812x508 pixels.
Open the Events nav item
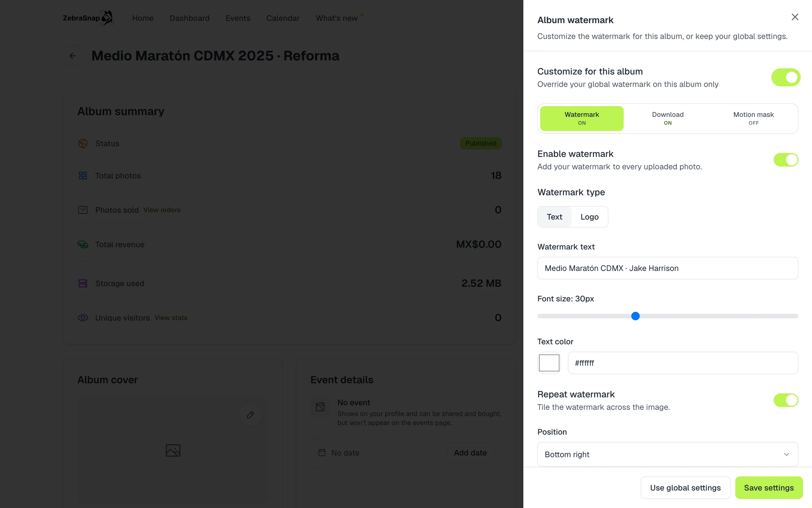click(238, 18)
